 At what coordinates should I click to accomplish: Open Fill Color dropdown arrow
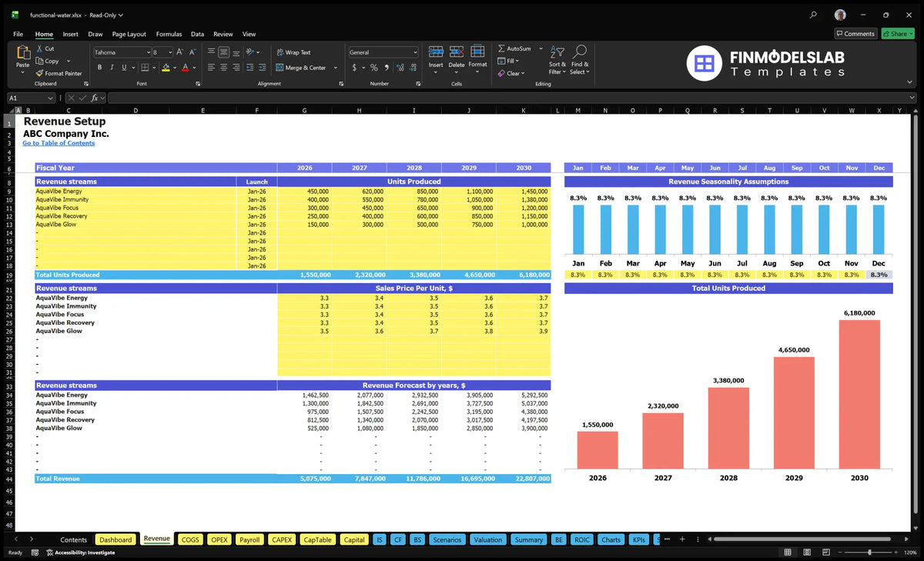pos(174,68)
